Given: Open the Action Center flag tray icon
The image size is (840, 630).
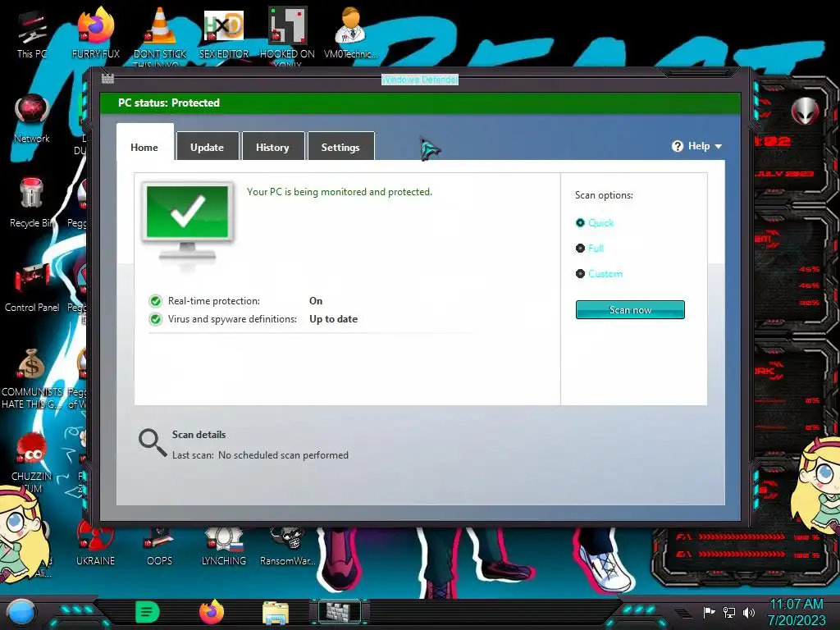Looking at the screenshot, I should (x=709, y=612).
